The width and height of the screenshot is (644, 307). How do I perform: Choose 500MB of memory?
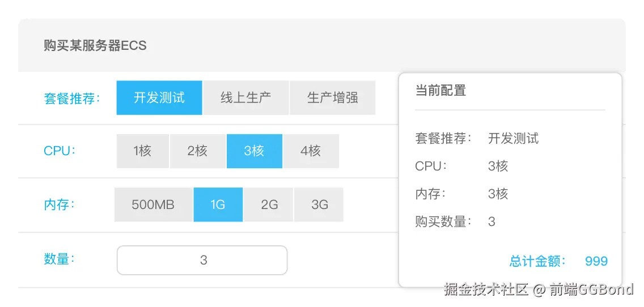[x=153, y=204]
